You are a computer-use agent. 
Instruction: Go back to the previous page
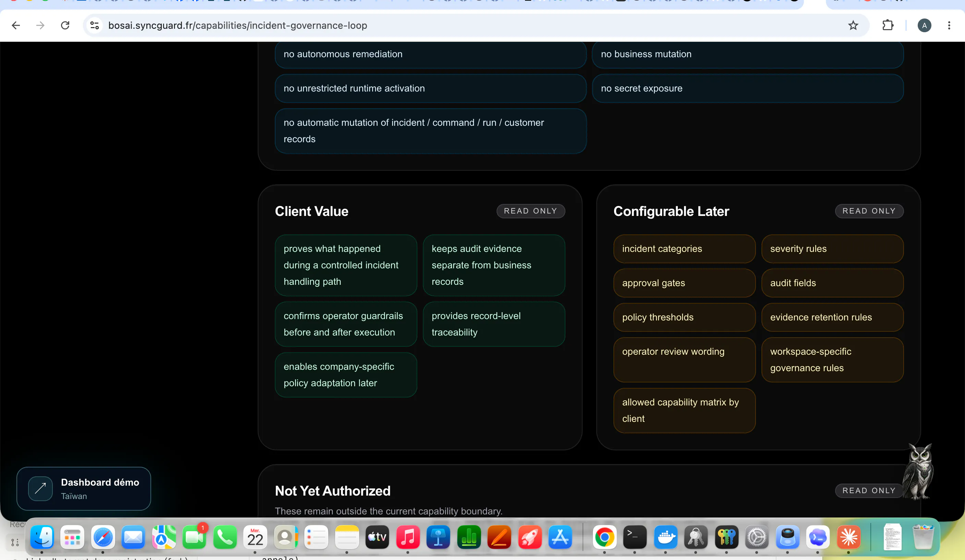16,25
